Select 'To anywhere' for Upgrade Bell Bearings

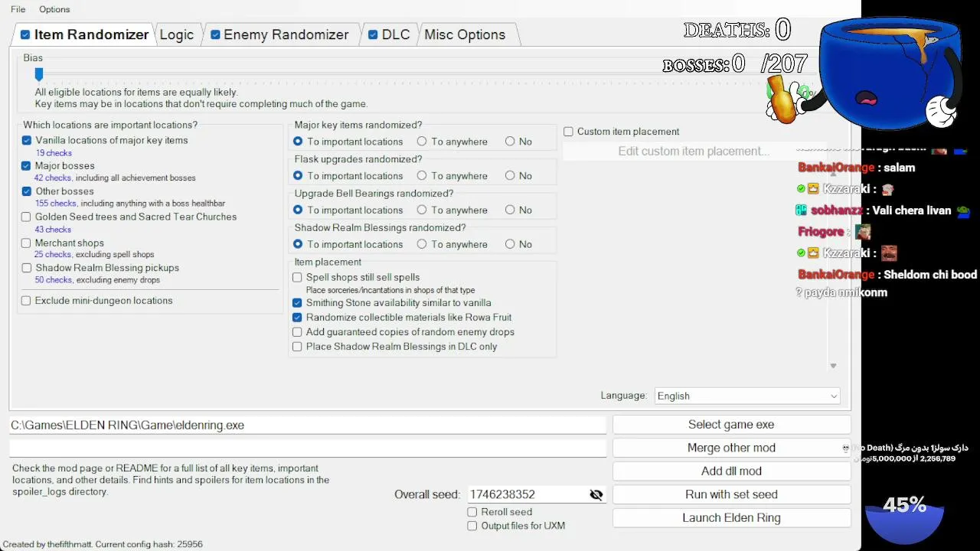point(422,210)
